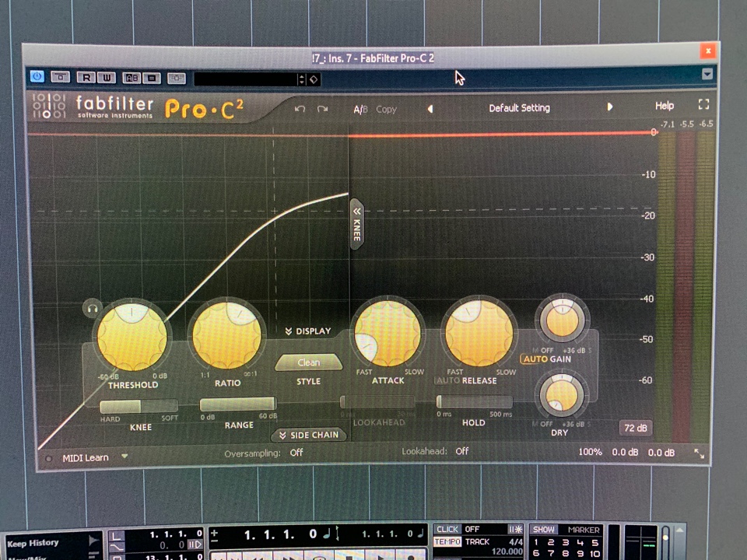Image resolution: width=747 pixels, height=560 pixels.
Task: Click the A/B compare button in plug-in header
Action: click(x=132, y=78)
